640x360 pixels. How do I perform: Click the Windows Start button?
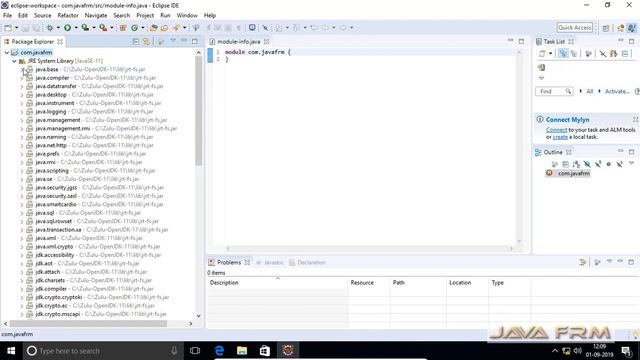tap(11, 351)
